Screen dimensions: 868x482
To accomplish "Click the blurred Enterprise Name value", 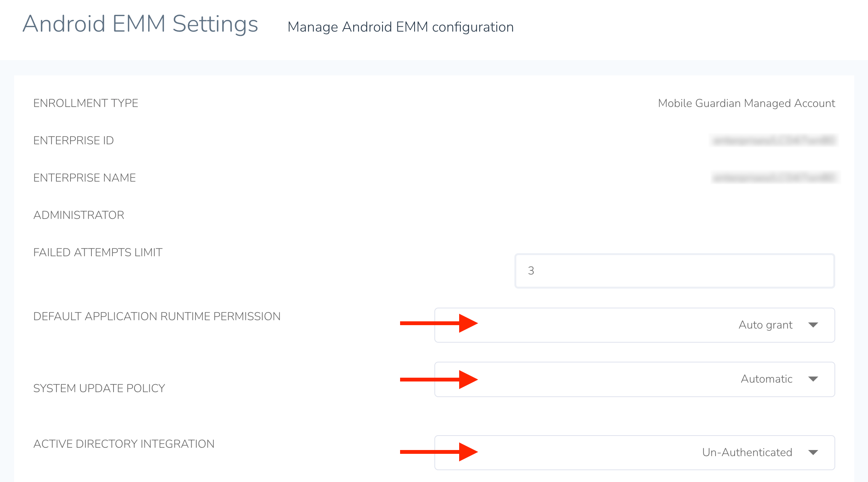I will tap(774, 178).
